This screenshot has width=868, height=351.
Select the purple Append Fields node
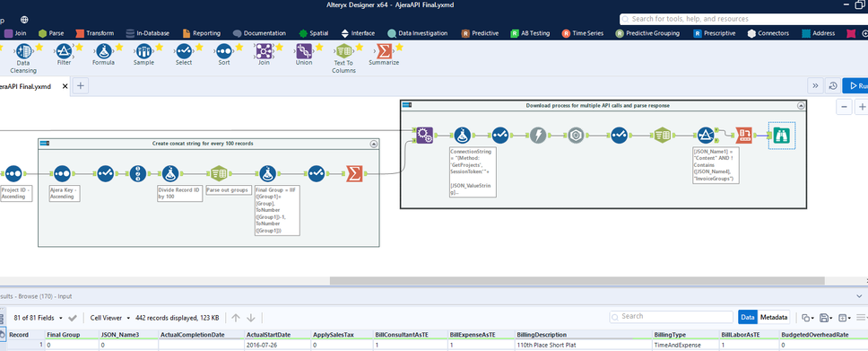coord(425,136)
